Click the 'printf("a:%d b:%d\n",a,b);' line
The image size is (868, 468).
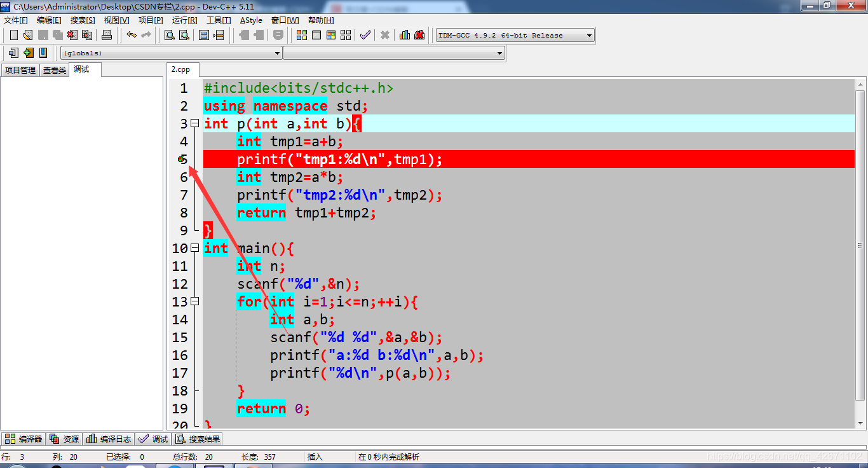coord(377,355)
